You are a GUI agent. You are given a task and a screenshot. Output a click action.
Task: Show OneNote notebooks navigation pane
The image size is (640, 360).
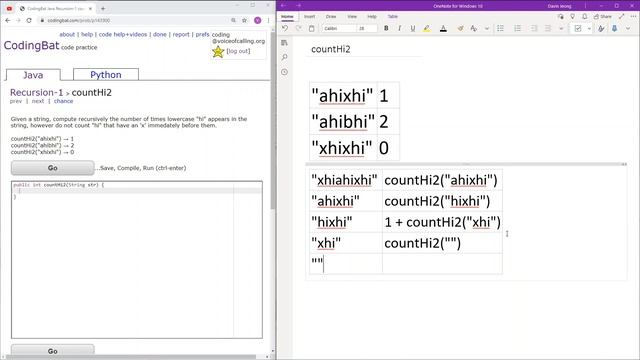[284, 43]
